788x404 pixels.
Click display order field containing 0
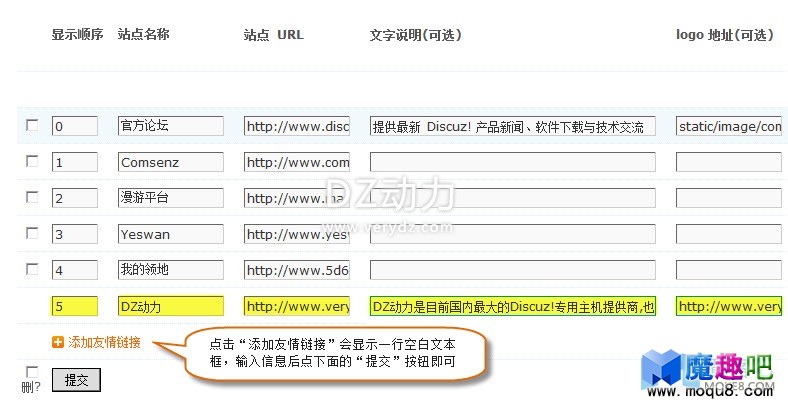tap(75, 126)
